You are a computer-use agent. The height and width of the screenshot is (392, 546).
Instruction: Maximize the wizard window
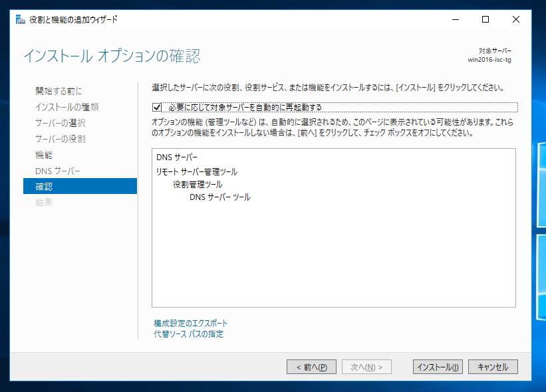point(485,19)
